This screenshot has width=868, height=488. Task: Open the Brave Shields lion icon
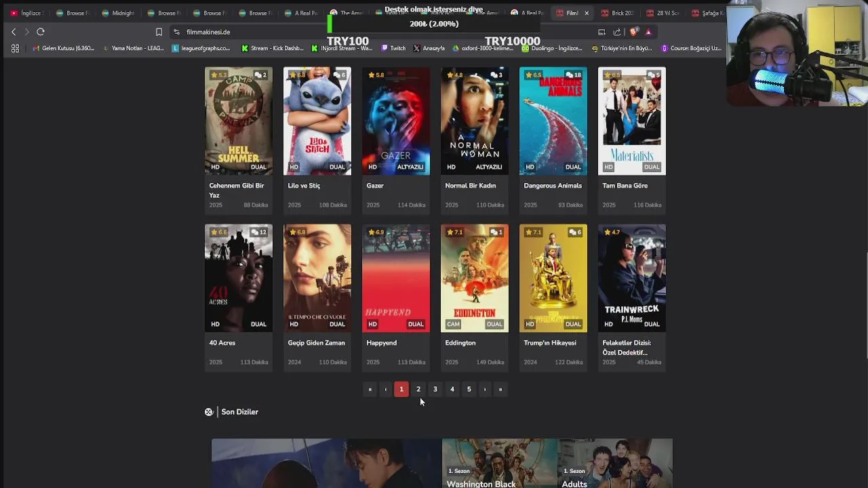(x=633, y=32)
